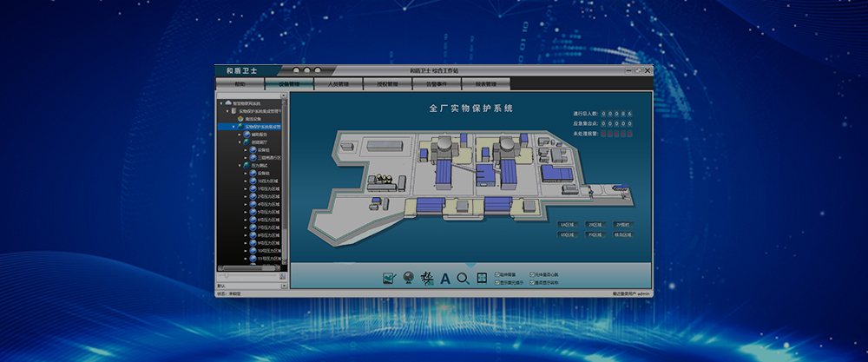
Task: Toggle the 显示图元提示 checkbox
Action: coord(497,282)
